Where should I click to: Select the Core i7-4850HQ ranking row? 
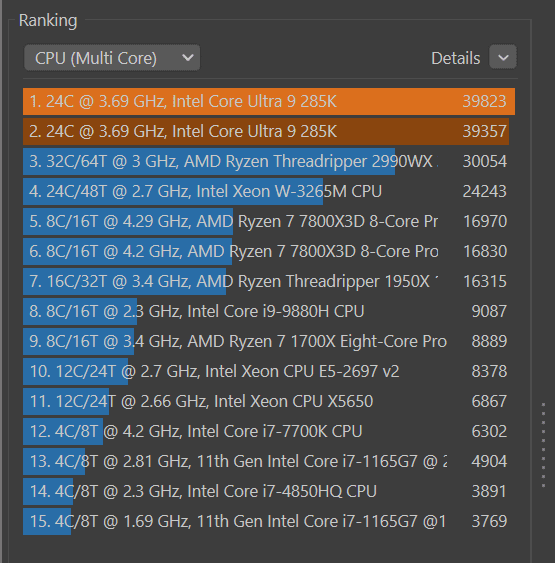[x=269, y=491]
